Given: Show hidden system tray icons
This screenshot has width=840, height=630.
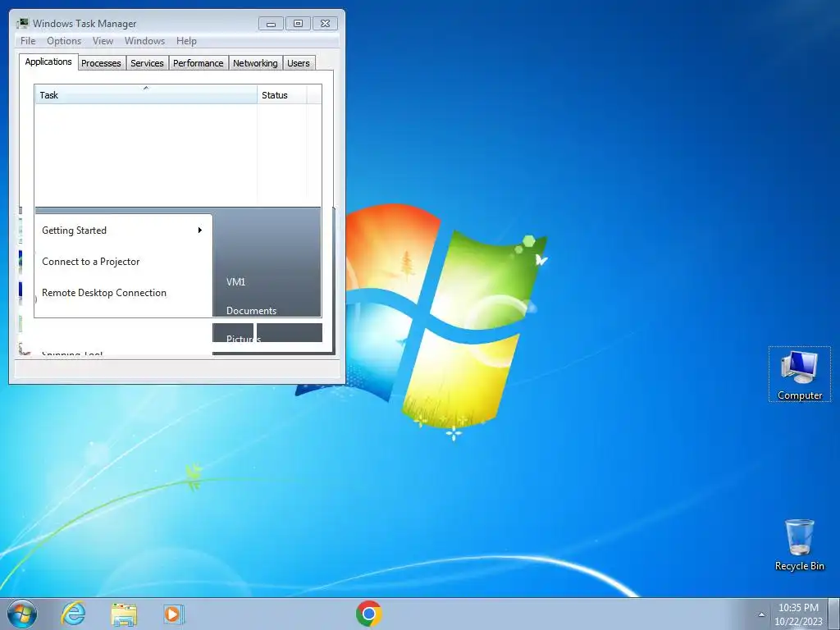Looking at the screenshot, I should (760, 614).
